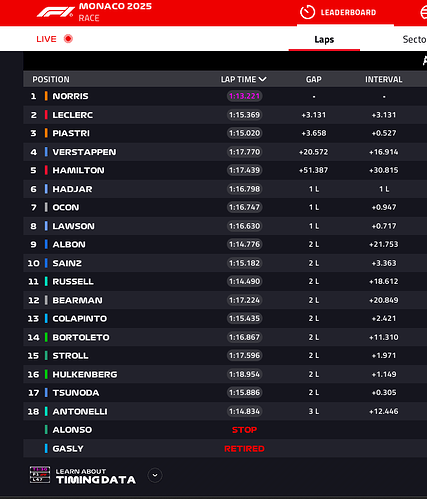The height and width of the screenshot is (499, 427).
Task: Click the Interval column header
Action: [384, 79]
